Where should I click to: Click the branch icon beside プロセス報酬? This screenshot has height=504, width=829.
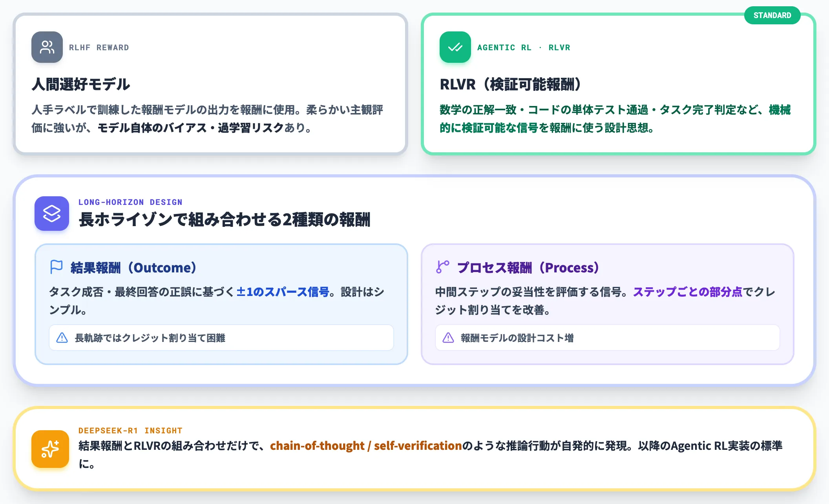point(442,267)
